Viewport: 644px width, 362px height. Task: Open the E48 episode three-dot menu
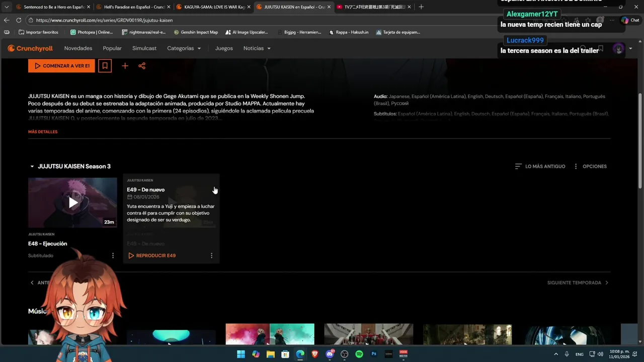point(113,255)
